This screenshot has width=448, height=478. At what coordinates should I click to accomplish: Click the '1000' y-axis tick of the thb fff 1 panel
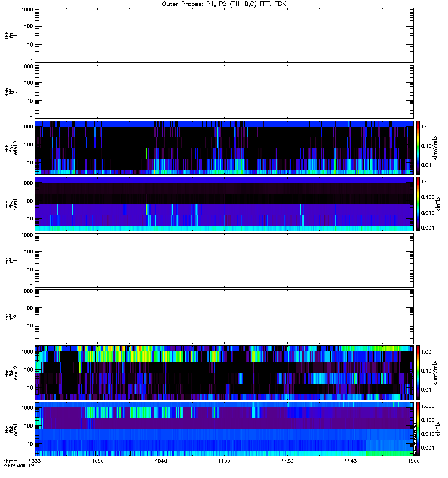27,10
